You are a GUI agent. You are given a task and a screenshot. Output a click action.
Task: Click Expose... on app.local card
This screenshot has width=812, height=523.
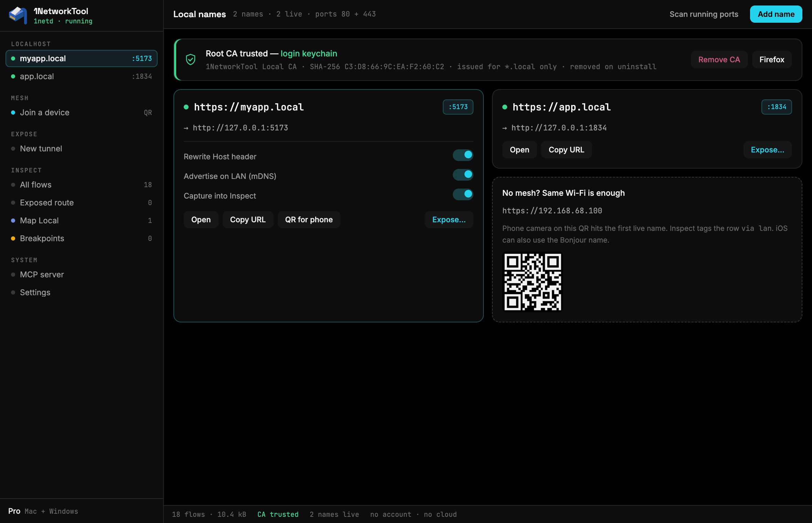[768, 150]
